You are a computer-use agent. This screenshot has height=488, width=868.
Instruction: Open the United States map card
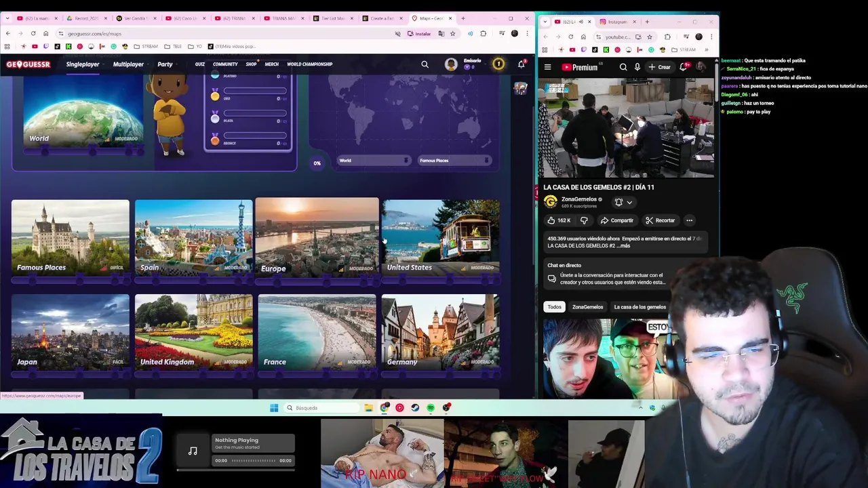(440, 237)
